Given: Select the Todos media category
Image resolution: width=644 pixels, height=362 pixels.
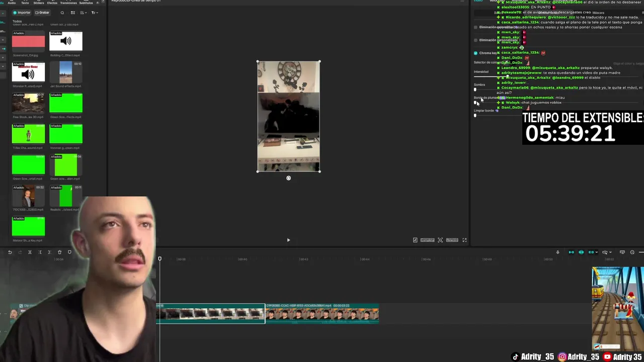Looking at the screenshot, I should pos(17,22).
